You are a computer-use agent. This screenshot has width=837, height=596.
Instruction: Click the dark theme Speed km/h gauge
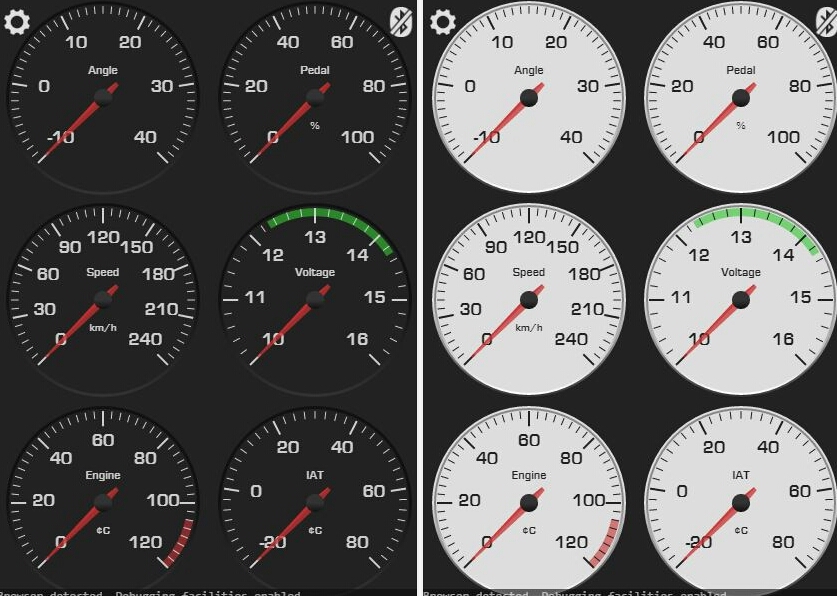(x=103, y=299)
